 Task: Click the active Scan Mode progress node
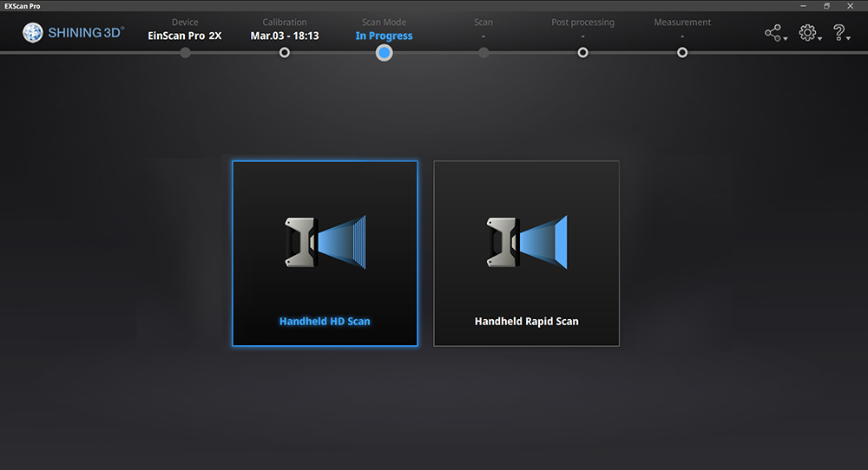(385, 53)
